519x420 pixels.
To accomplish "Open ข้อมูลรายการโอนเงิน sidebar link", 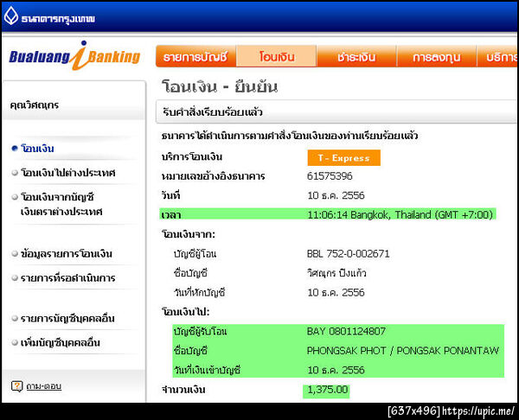I will coord(67,254).
